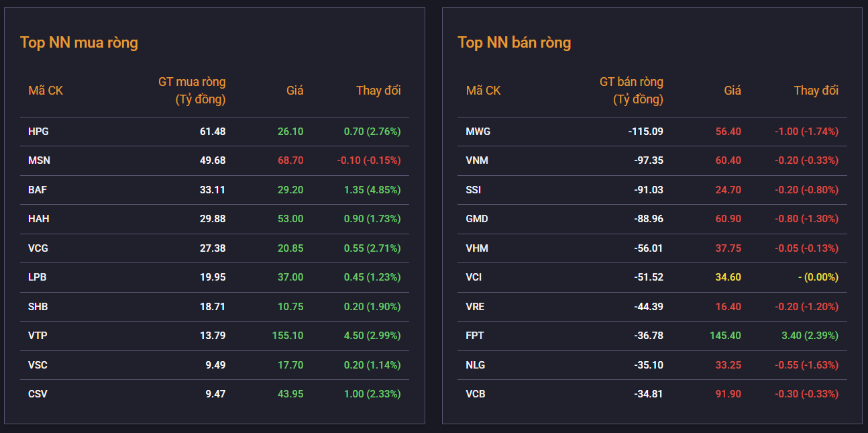Click GMD change -0.80 (-1.30%)
The width and height of the screenshot is (868, 433).
806,219
